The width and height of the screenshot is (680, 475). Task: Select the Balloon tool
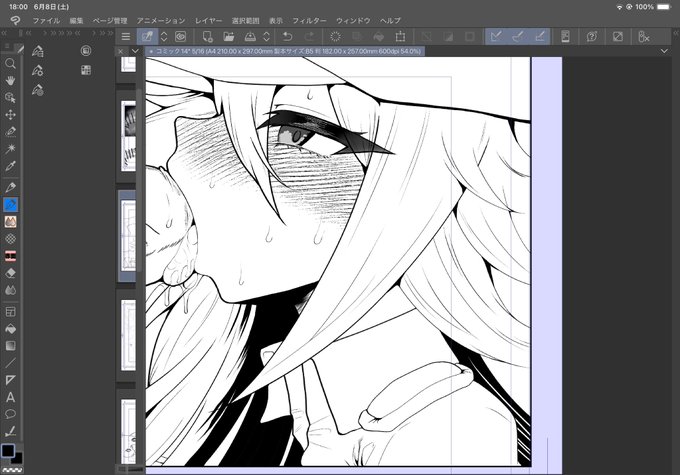10,414
